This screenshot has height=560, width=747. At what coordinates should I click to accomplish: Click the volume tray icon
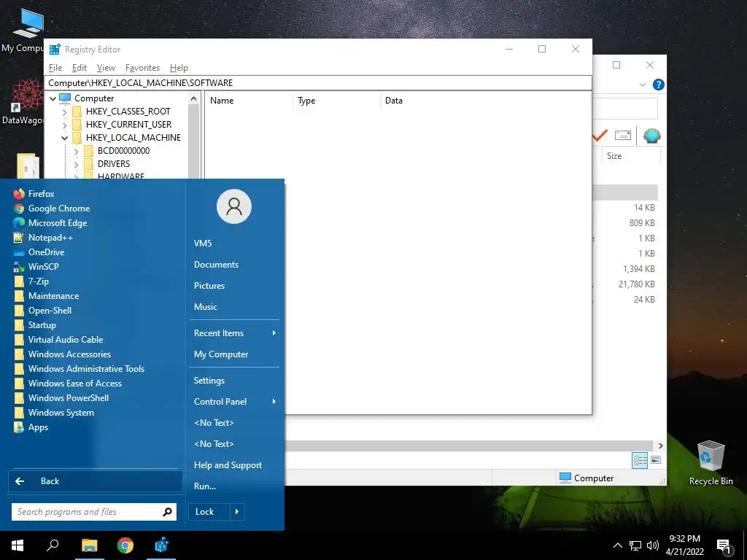(653, 545)
